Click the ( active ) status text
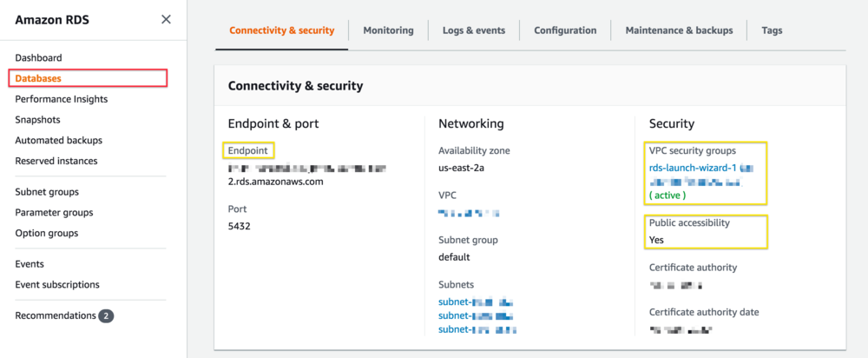Screen dimensions: 868x358 tap(667, 196)
